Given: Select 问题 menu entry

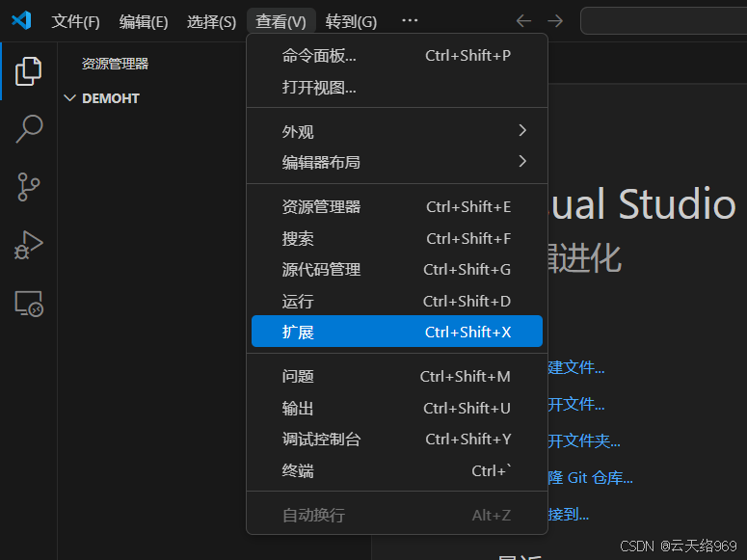Looking at the screenshot, I should click(397, 377).
